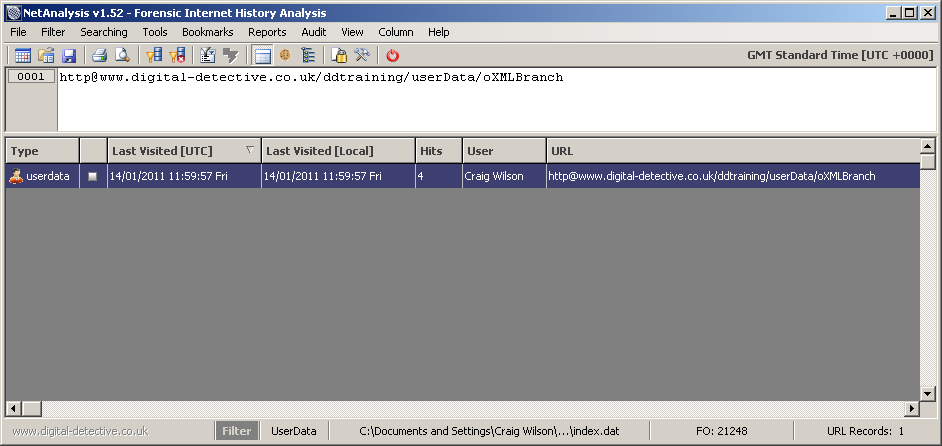Sort by Last Visited [UTC] column header
The height and width of the screenshot is (446, 942).
click(184, 151)
